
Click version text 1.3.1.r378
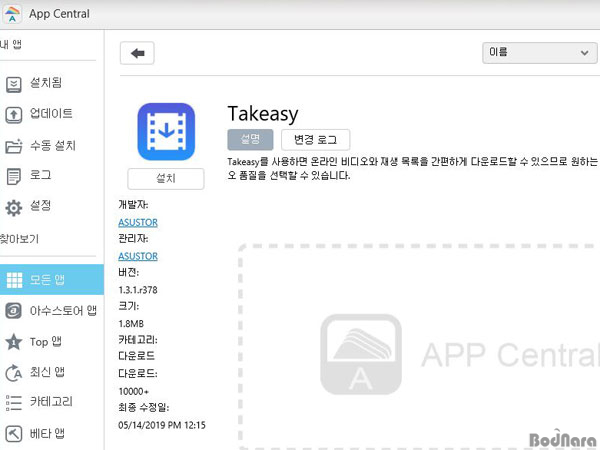pyautogui.click(x=138, y=290)
